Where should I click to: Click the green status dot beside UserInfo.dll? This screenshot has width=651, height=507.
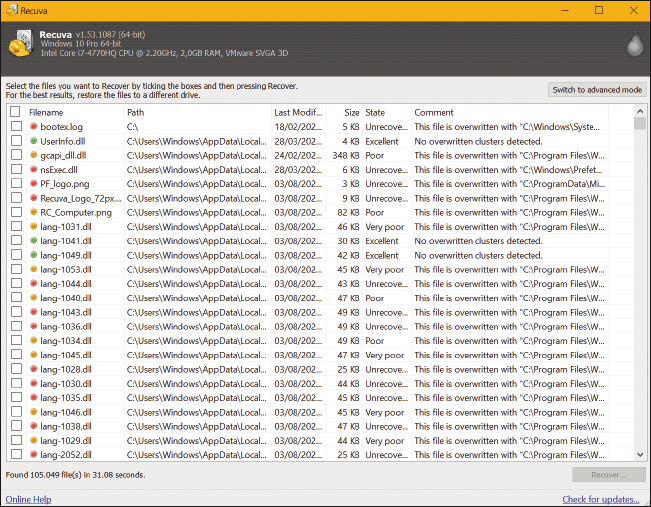pyautogui.click(x=33, y=142)
